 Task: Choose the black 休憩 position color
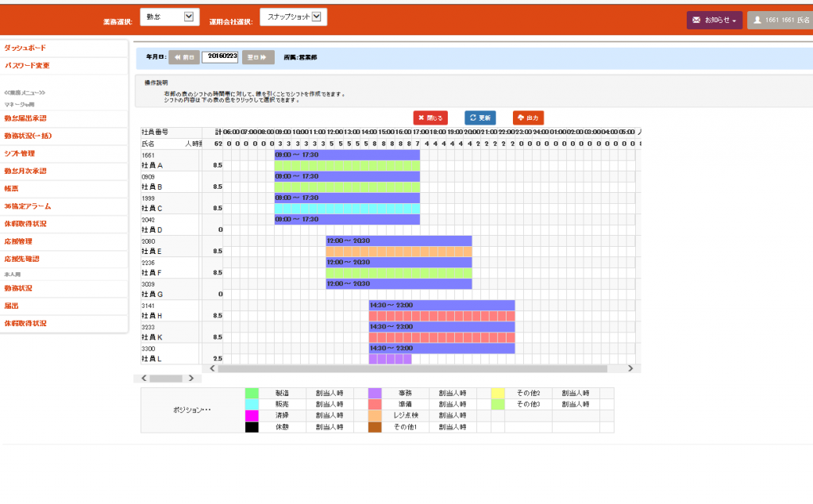252,427
